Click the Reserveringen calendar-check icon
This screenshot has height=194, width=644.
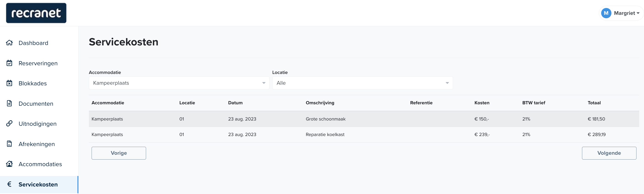point(10,63)
